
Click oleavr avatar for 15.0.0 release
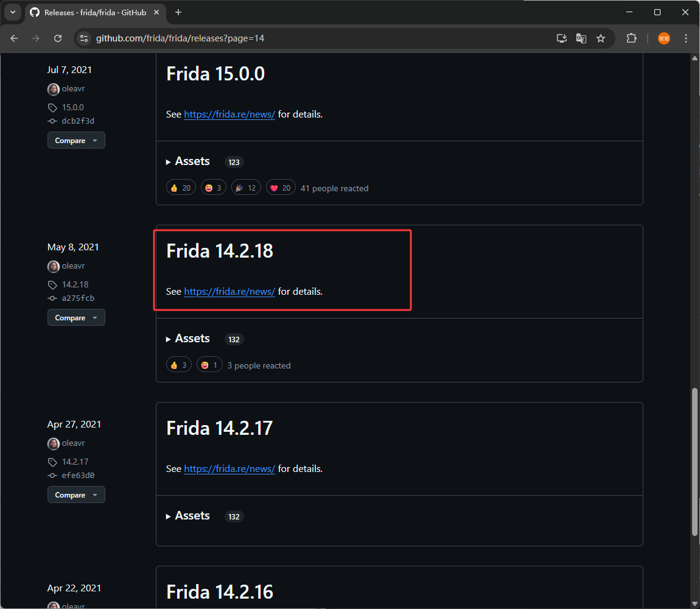(54, 89)
